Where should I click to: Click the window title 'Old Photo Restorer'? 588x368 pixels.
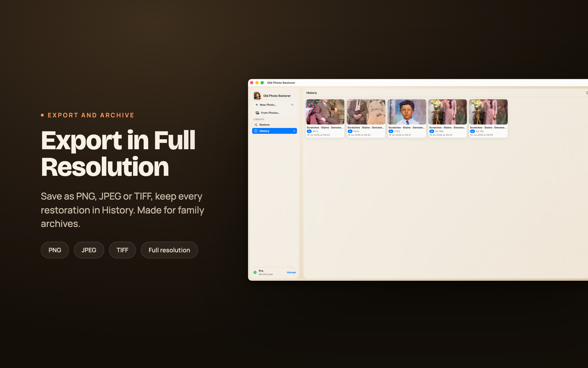281,83
